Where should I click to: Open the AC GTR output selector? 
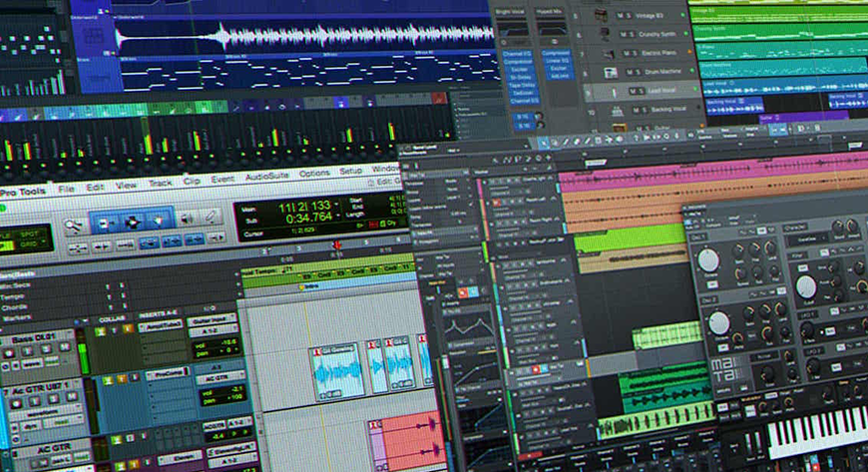(219, 378)
